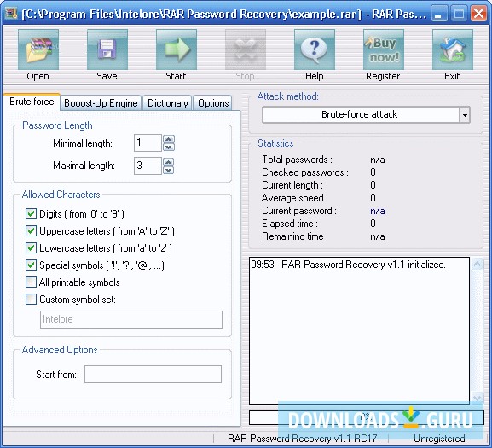Maximize the application window
492x448 pixels.
tap(459, 14)
